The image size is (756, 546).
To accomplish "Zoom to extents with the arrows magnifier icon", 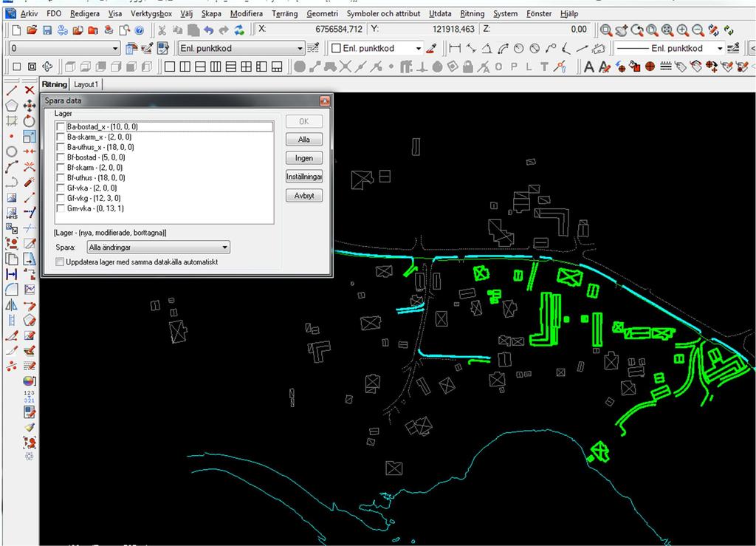I will pos(667,30).
